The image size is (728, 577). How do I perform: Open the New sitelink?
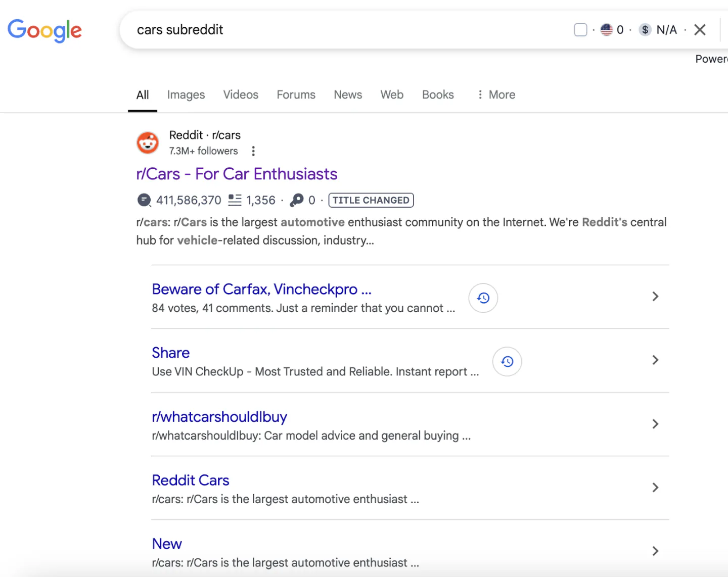[x=167, y=544]
